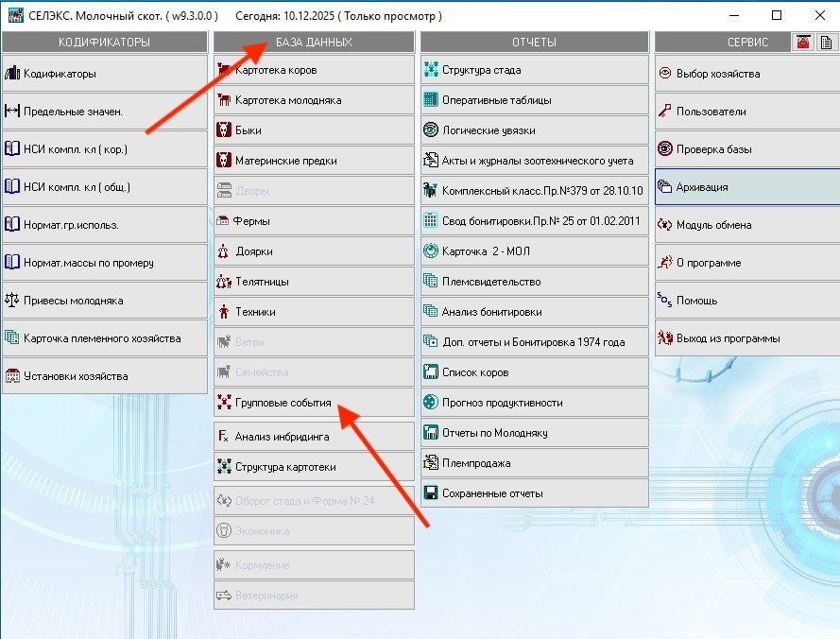The image size is (840, 639).
Task: Click the Анализ инбридинга Fx icon
Action: click(223, 436)
